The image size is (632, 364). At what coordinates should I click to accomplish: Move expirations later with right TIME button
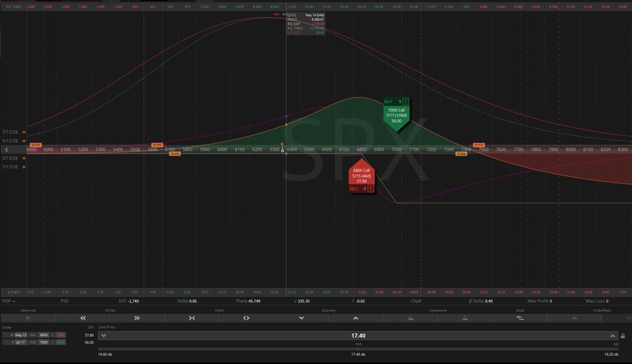[465, 318]
